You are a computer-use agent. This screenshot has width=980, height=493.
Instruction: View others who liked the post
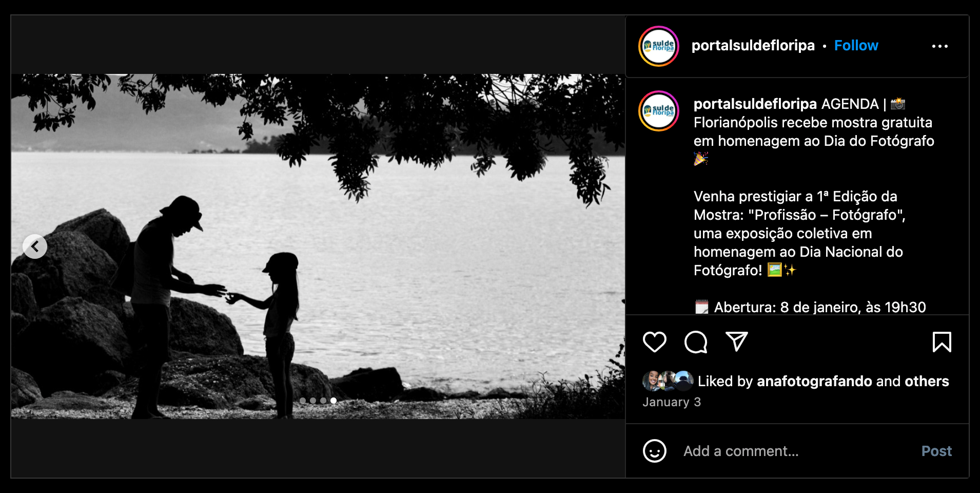[927, 381]
